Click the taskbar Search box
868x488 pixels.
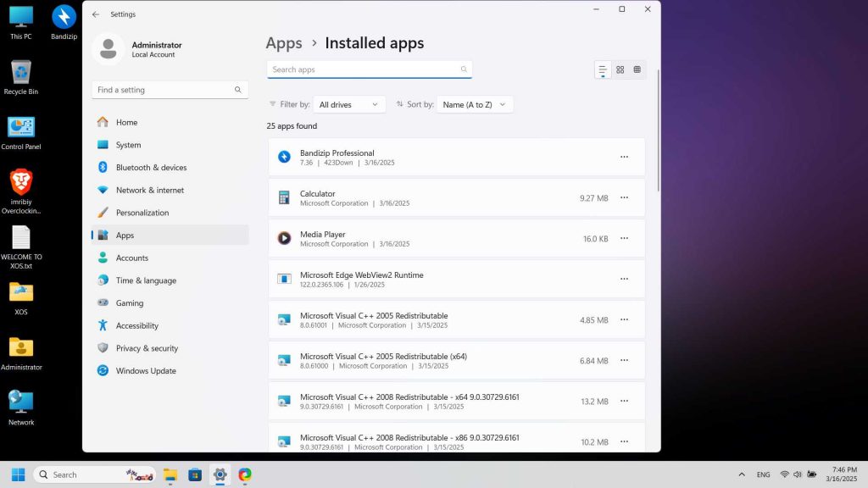point(94,474)
